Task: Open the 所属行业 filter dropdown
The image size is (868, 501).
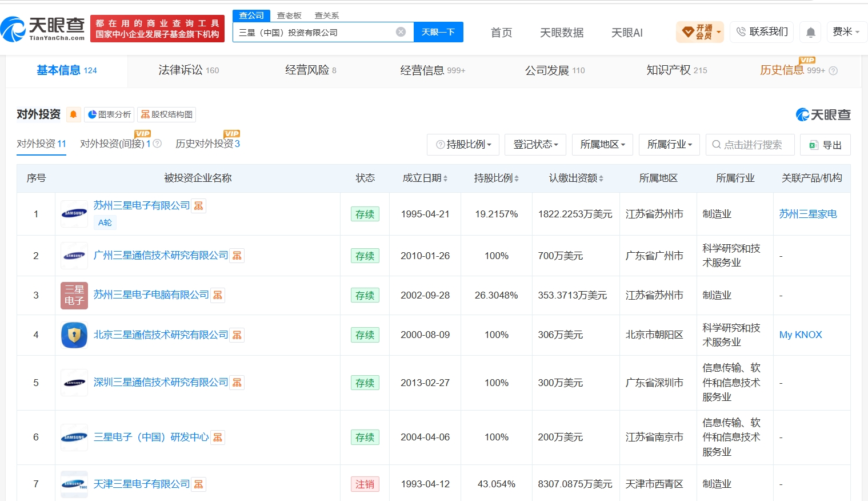Action: click(669, 145)
